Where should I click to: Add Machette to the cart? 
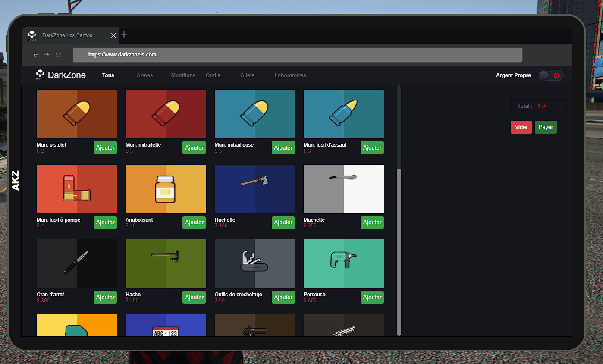(x=372, y=223)
